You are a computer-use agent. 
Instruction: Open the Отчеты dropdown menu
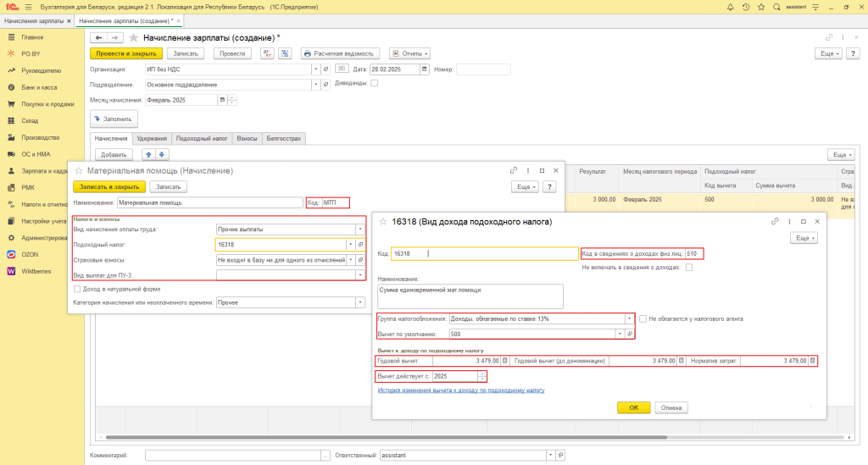(410, 53)
